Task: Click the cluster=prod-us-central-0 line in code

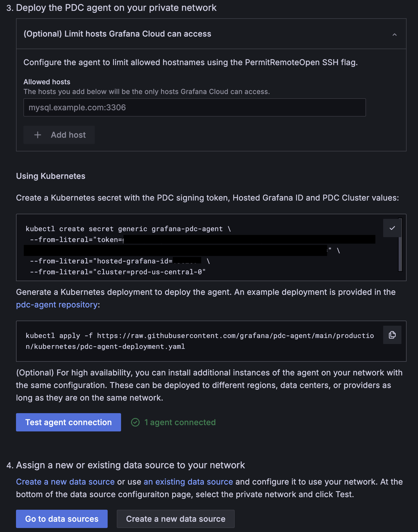Action: tap(118, 272)
